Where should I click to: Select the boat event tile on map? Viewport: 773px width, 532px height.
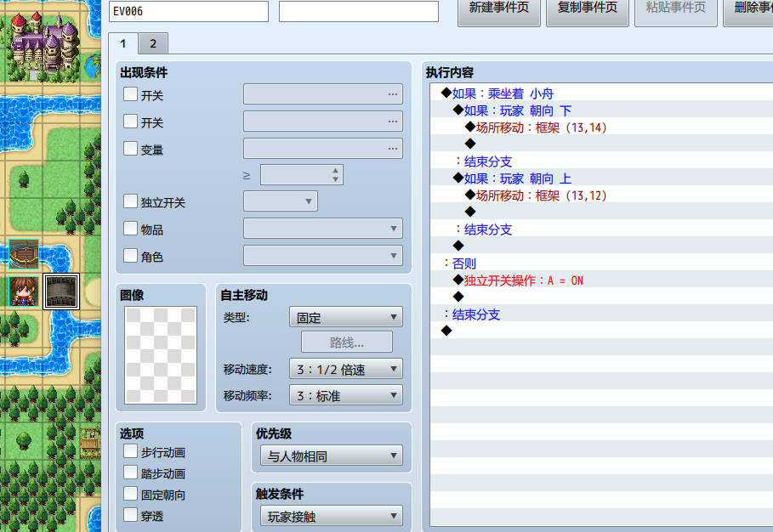24,254
